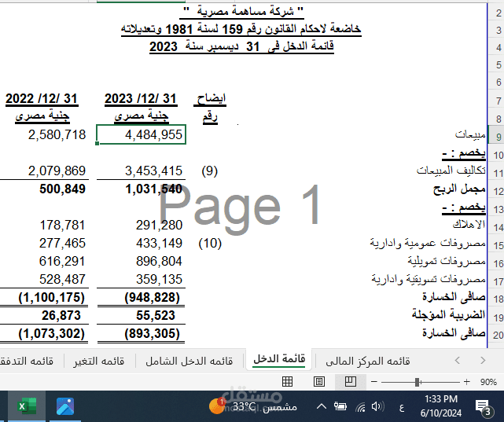Screen dimensions: 504x422
Task: Open the battery status icon
Action: pos(340,407)
